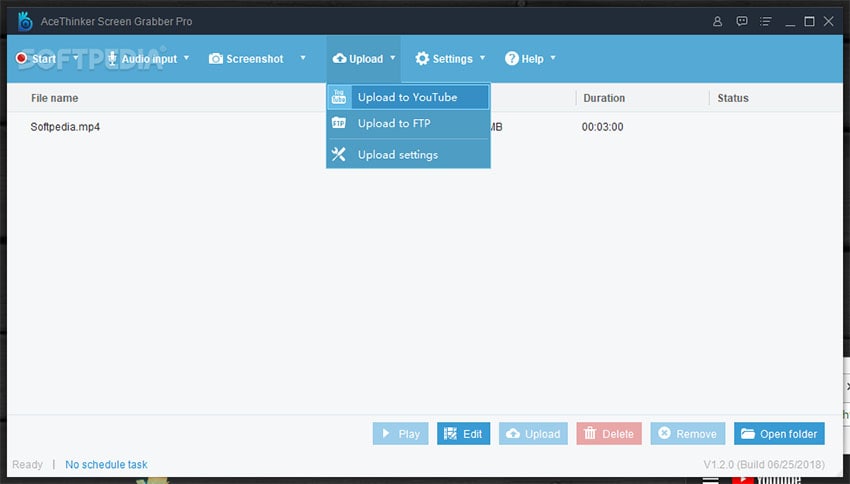Click the Ready status text
850x484 pixels.
pyautogui.click(x=27, y=464)
